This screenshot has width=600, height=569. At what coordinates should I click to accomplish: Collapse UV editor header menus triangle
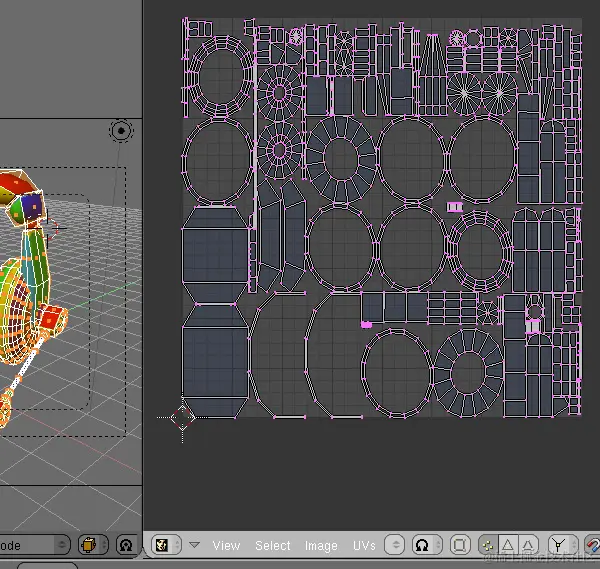point(194,544)
